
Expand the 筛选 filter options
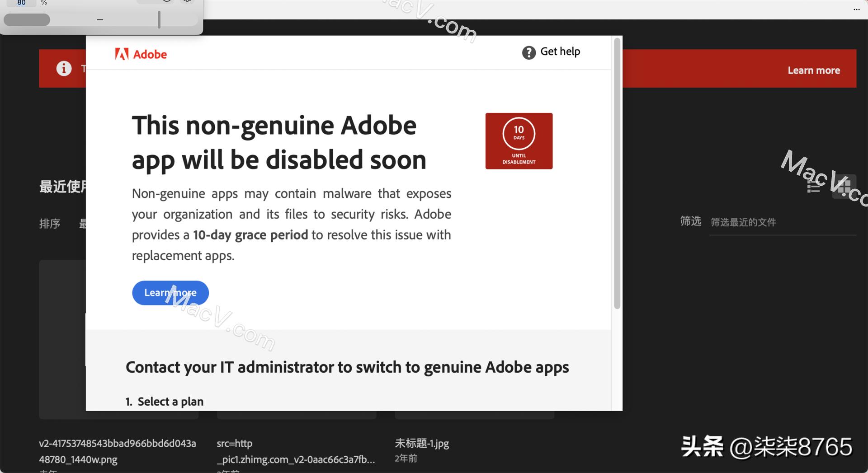point(690,221)
